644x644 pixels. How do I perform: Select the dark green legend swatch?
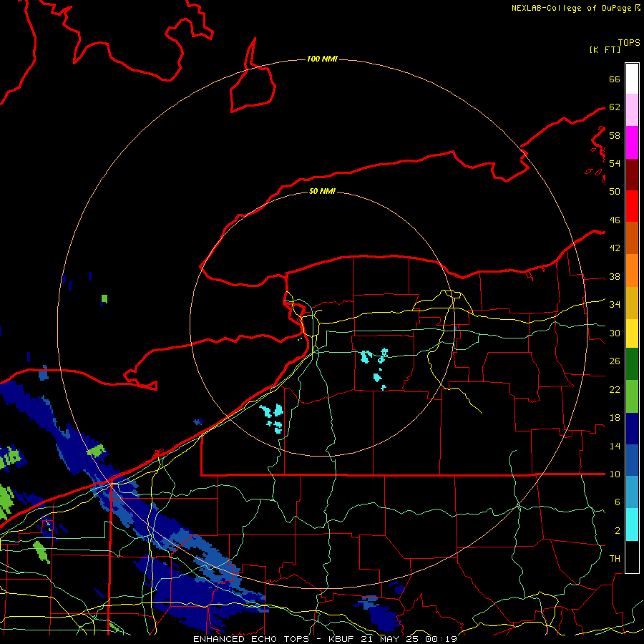coord(632,364)
